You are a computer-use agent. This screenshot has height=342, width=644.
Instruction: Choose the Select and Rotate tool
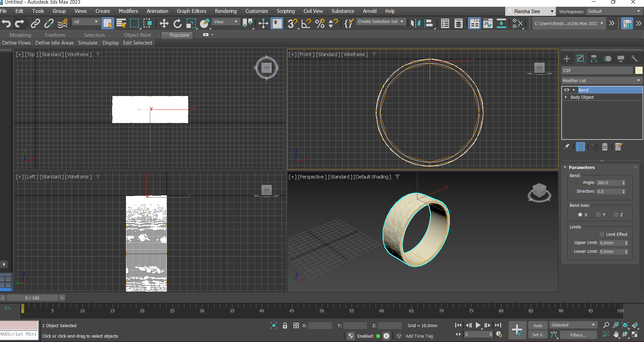[x=177, y=23]
